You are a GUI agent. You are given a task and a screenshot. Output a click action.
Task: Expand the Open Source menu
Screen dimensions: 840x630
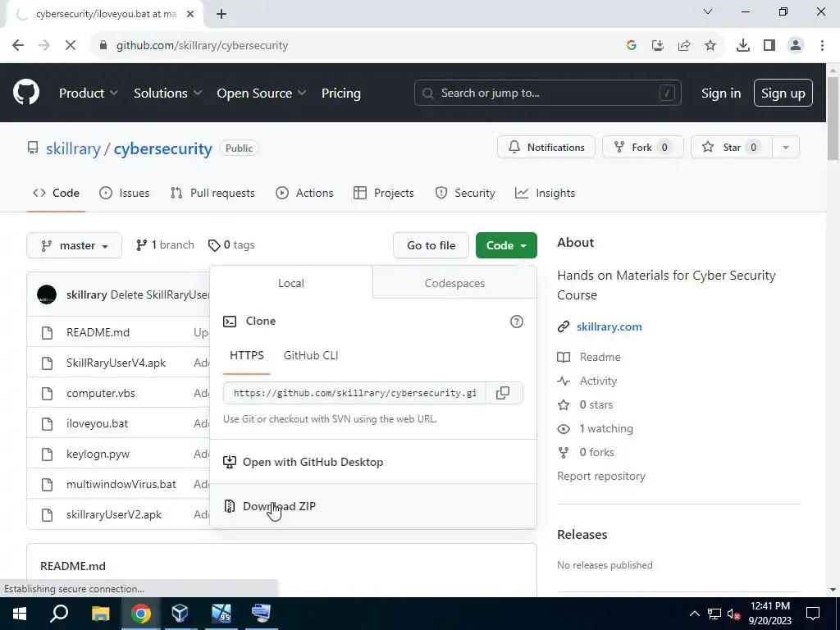(x=262, y=93)
